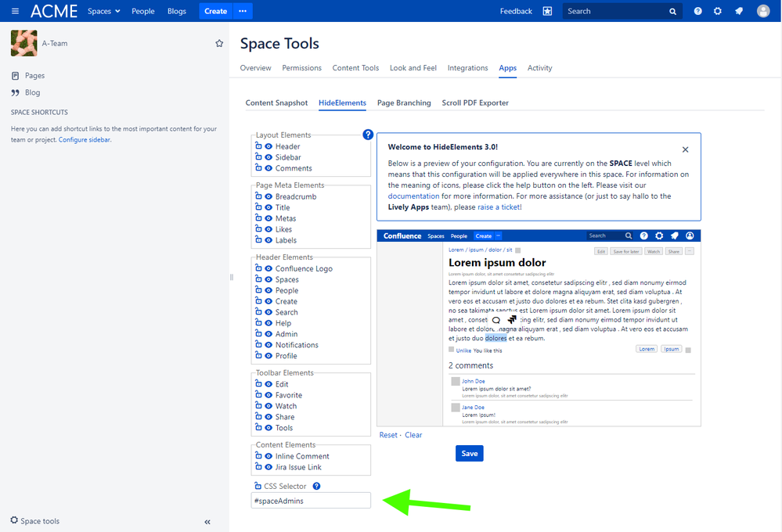Switch to the Activity tab

539,68
